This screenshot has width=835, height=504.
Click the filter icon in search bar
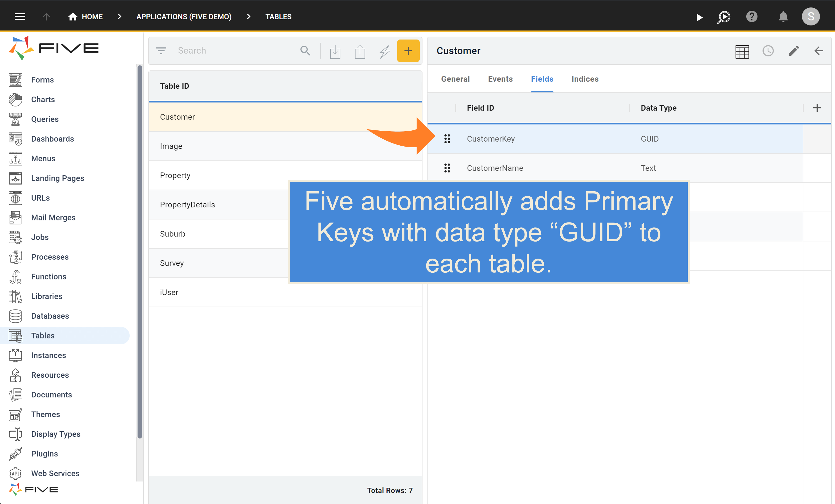pos(161,50)
